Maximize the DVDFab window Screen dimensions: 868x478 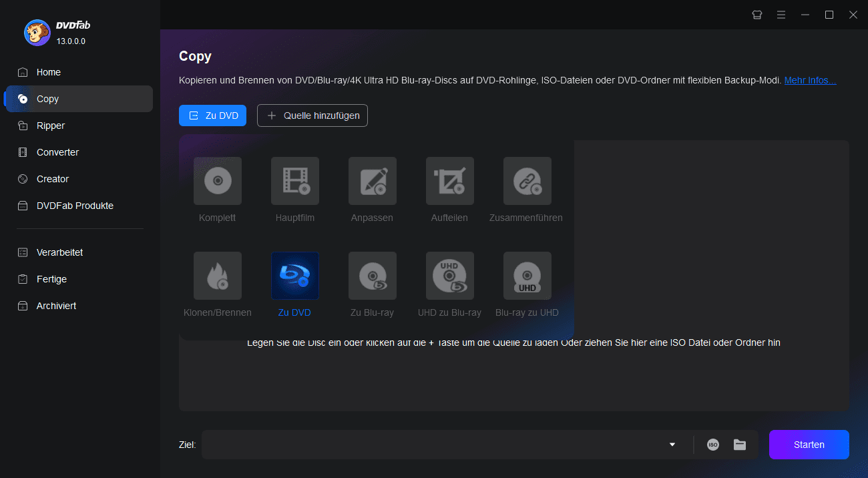pos(829,15)
